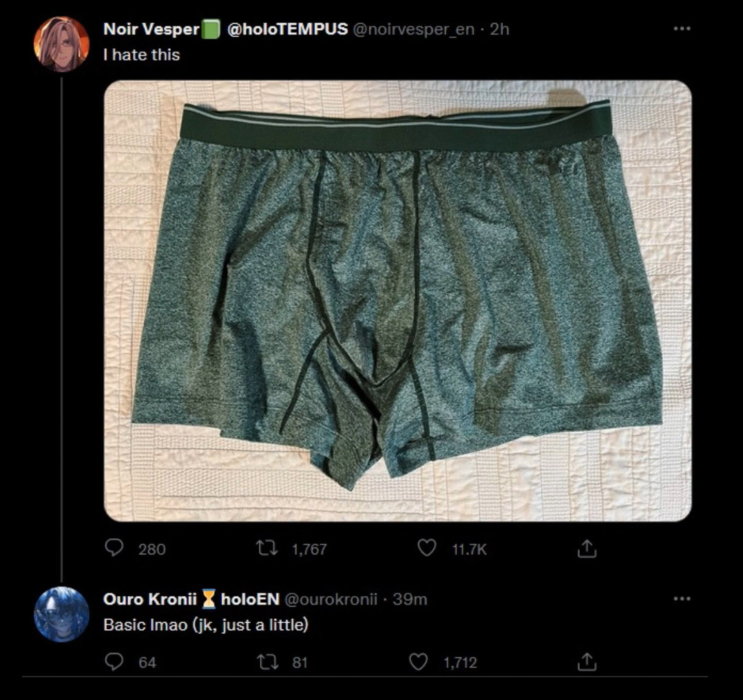Open Ouro Kronii's profile avatar

61,614
